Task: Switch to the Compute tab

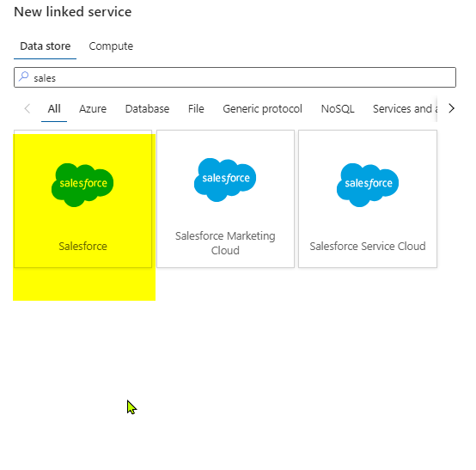Action: [111, 46]
